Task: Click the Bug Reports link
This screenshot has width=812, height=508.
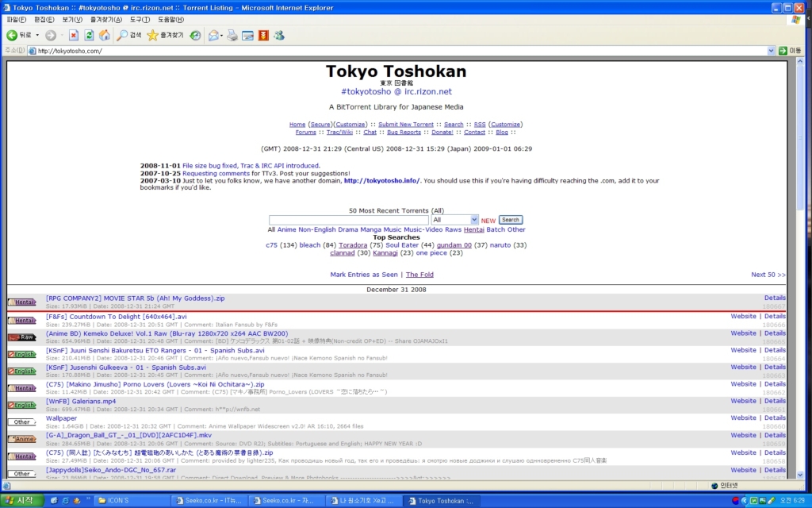Action: (404, 133)
